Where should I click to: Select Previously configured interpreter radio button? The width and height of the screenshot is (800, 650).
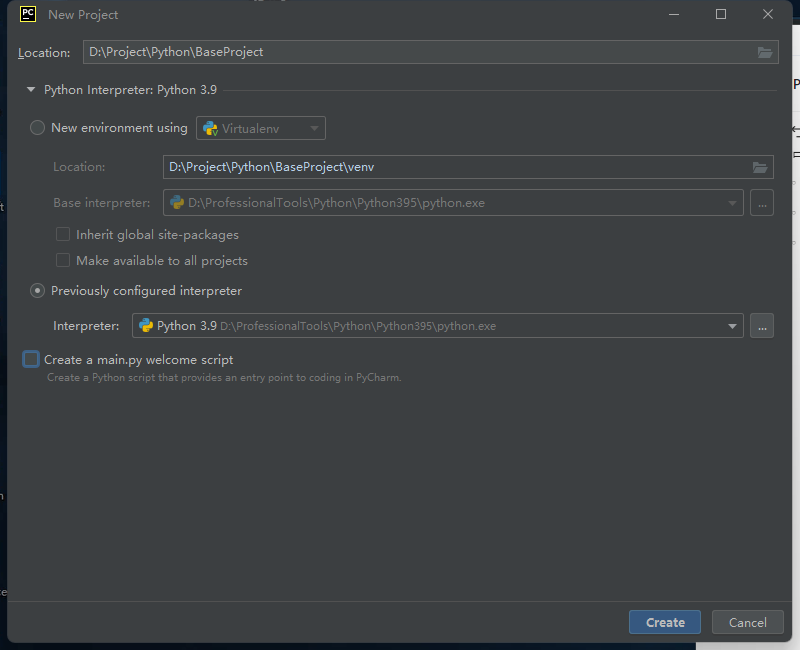click(x=37, y=291)
